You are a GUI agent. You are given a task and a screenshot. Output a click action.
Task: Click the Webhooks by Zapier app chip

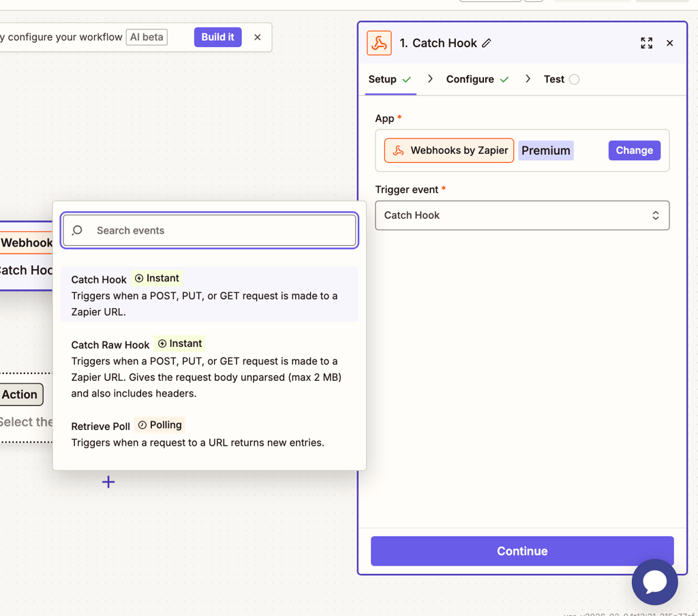point(449,151)
